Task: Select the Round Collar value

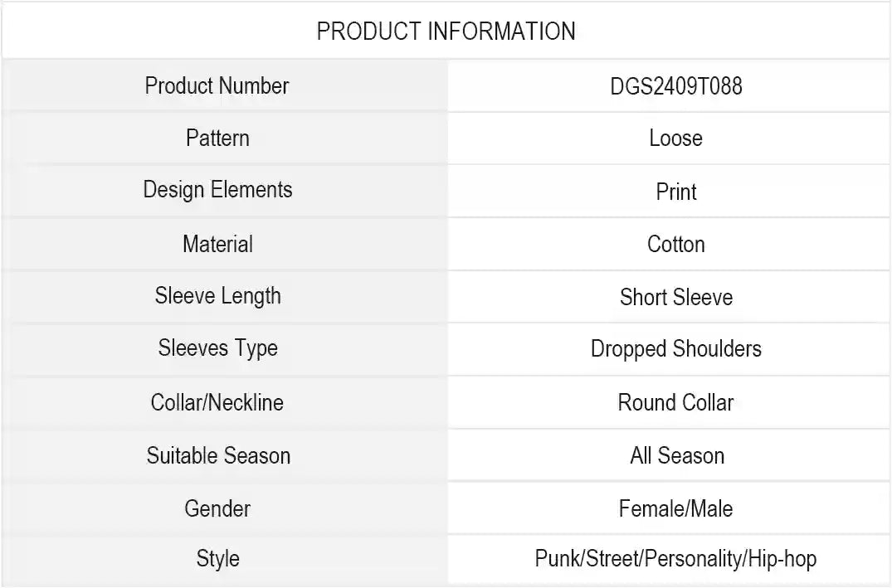Action: pos(675,403)
